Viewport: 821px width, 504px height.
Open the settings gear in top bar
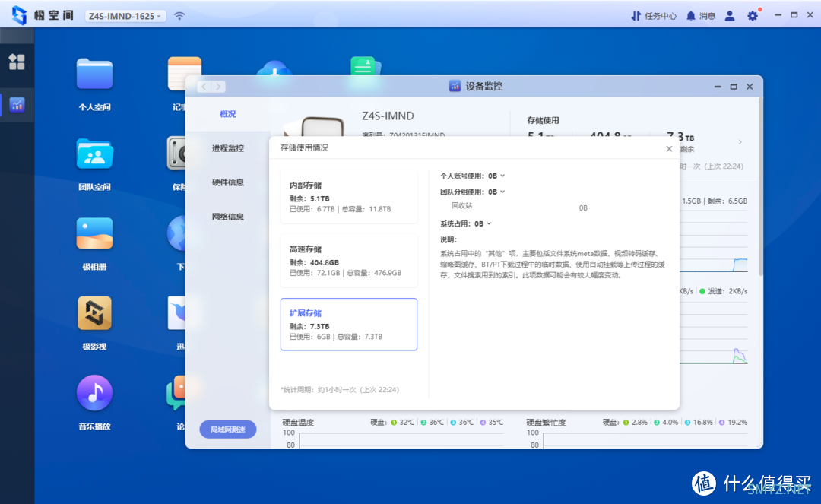(x=753, y=16)
